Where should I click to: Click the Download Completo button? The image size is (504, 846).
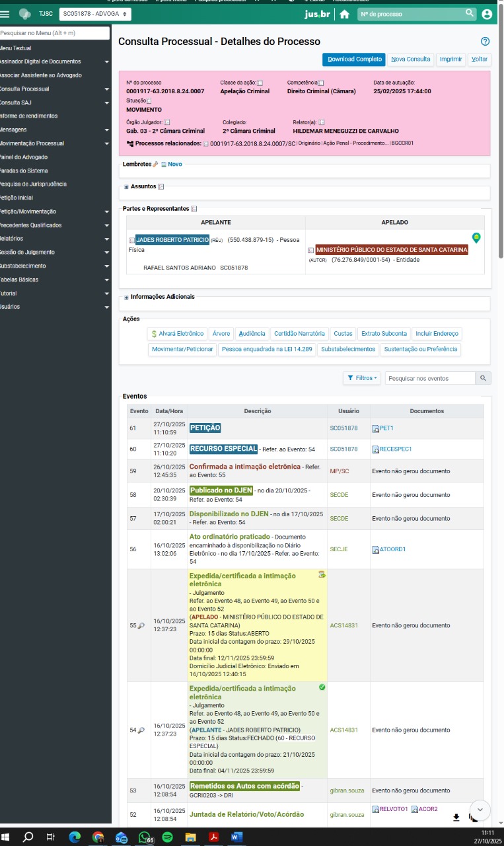[354, 59]
